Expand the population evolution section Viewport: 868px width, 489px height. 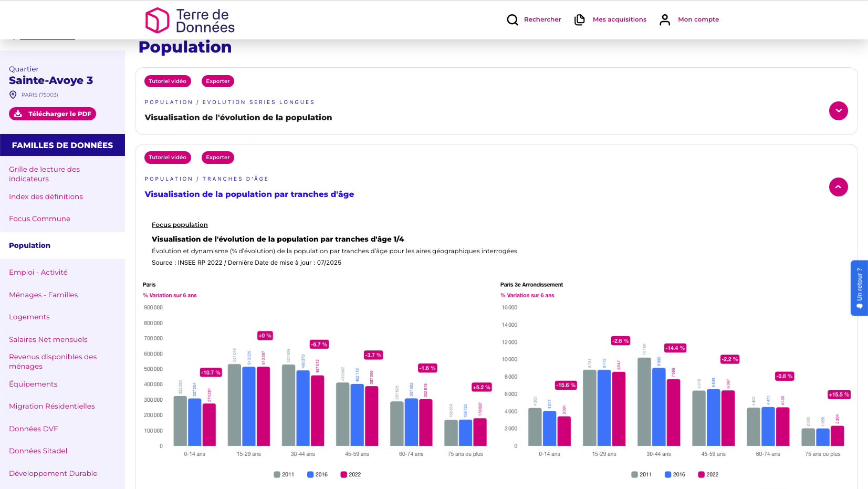coord(838,111)
